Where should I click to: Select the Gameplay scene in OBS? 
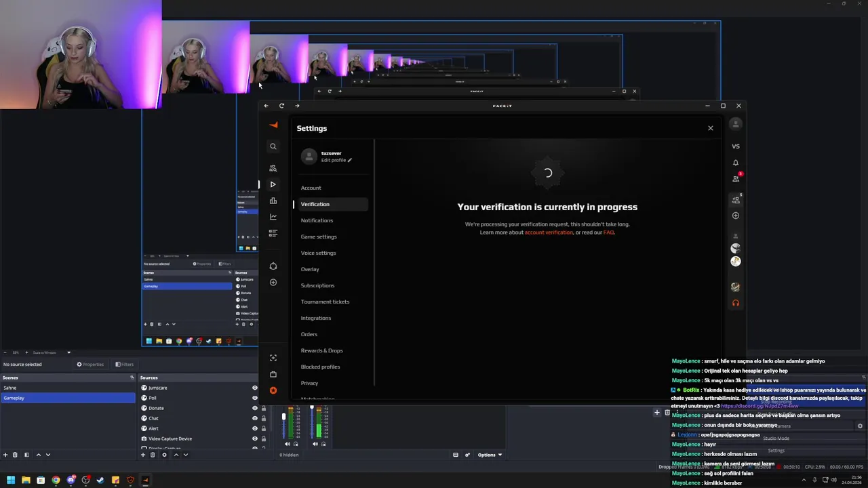point(68,398)
